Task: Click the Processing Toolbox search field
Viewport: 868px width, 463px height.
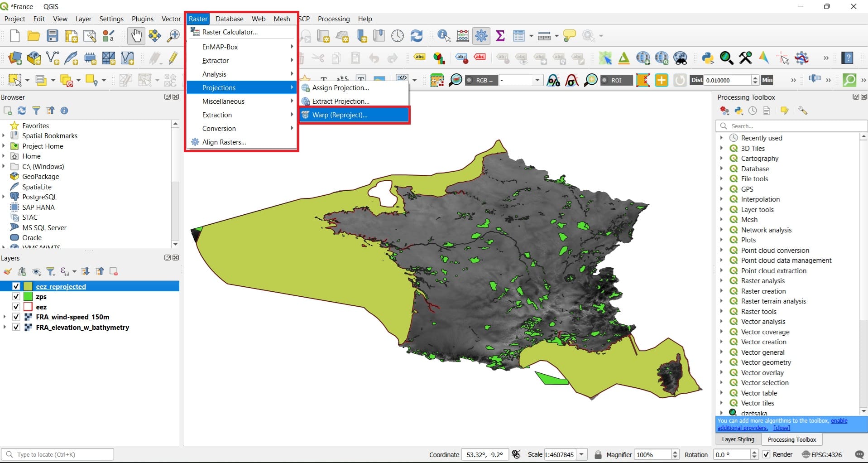Action: [x=791, y=126]
